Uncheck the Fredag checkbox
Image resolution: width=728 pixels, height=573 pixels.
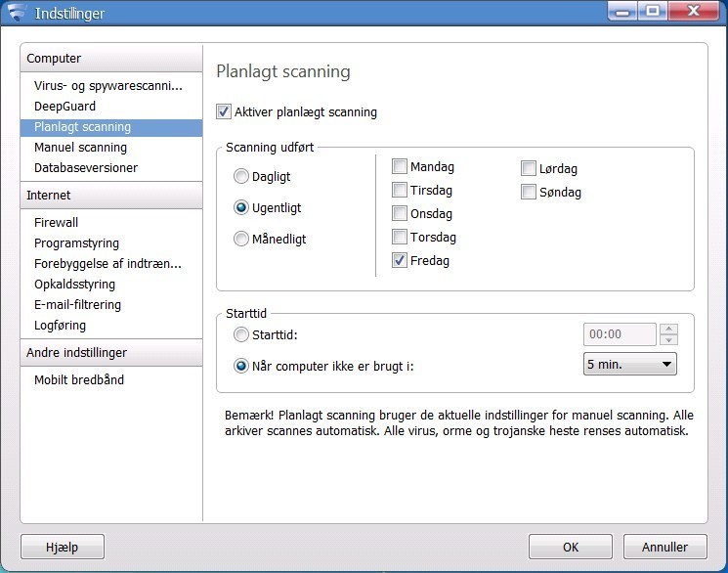point(400,260)
